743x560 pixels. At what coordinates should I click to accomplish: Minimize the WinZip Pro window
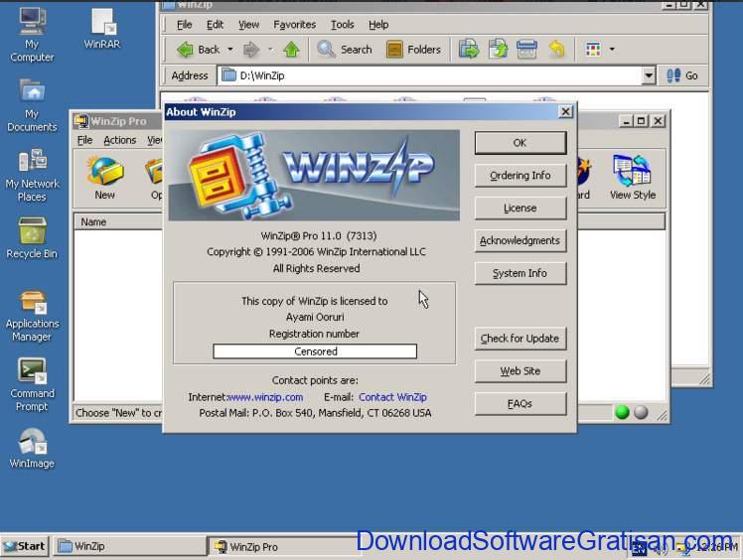coord(626,121)
